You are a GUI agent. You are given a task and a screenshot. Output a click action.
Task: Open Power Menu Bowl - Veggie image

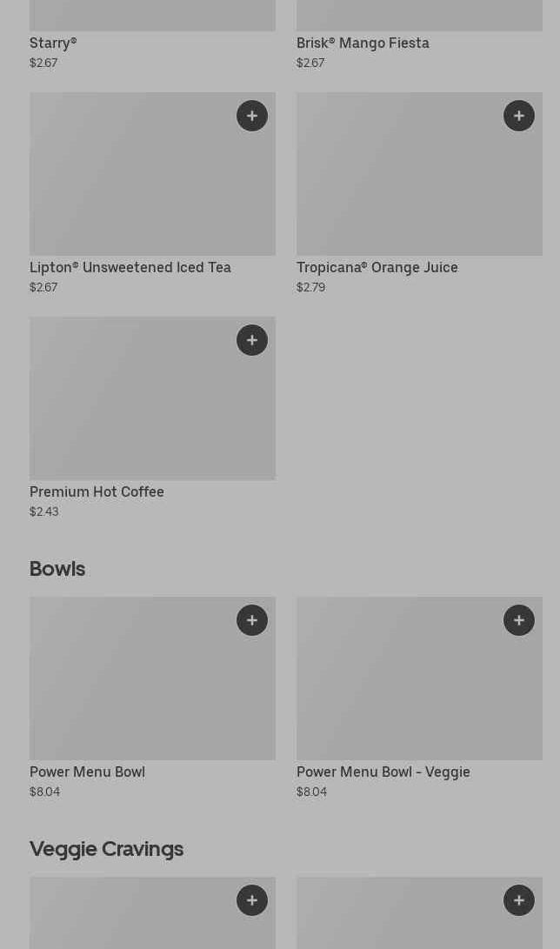pyautogui.click(x=419, y=678)
